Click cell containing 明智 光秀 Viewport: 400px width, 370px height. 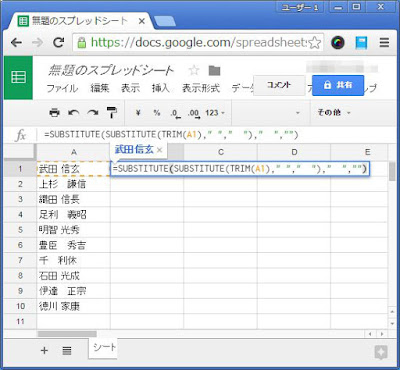tap(74, 230)
